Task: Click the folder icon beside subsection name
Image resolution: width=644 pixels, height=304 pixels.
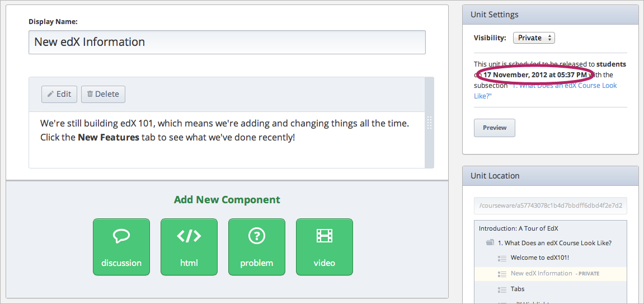Action: tap(491, 243)
